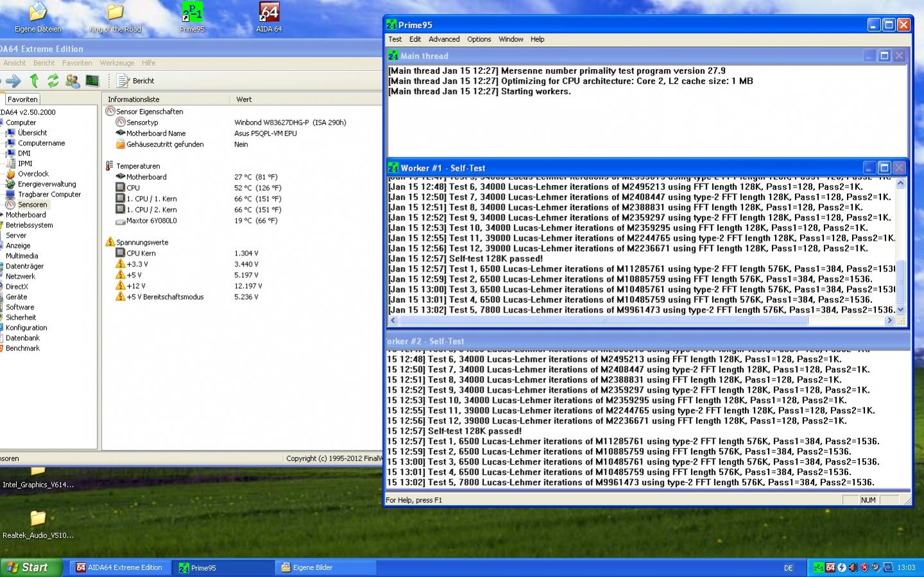Image resolution: width=924 pixels, height=577 pixels.
Task: Open Realtek_Audio_V510 desktop folder
Action: tap(38, 525)
